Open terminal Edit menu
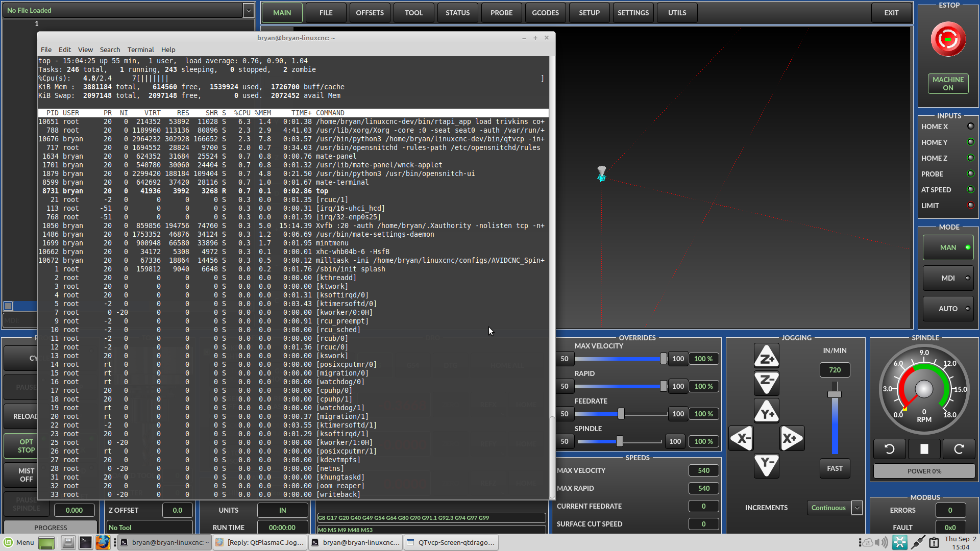Image resolution: width=980 pixels, height=551 pixels. tap(65, 49)
